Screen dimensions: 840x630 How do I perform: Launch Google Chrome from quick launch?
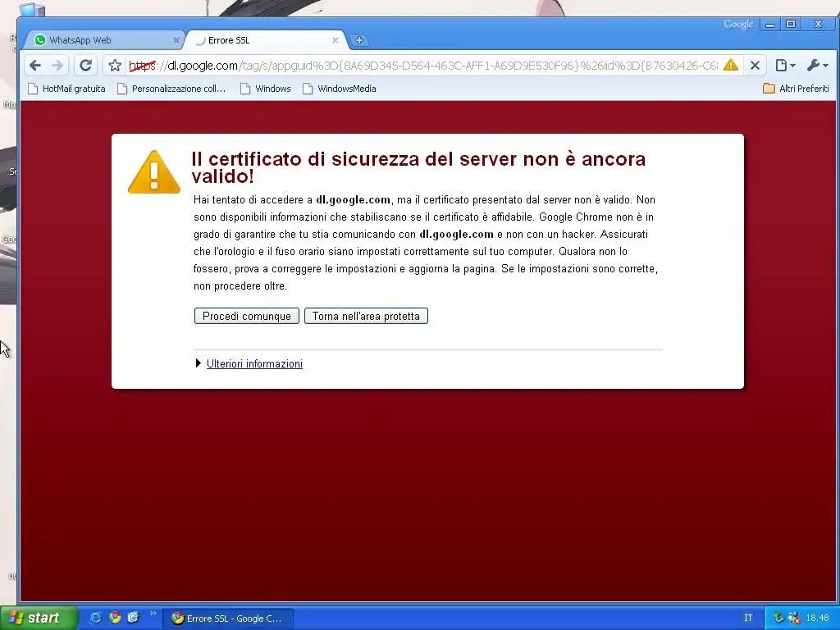tap(115, 618)
